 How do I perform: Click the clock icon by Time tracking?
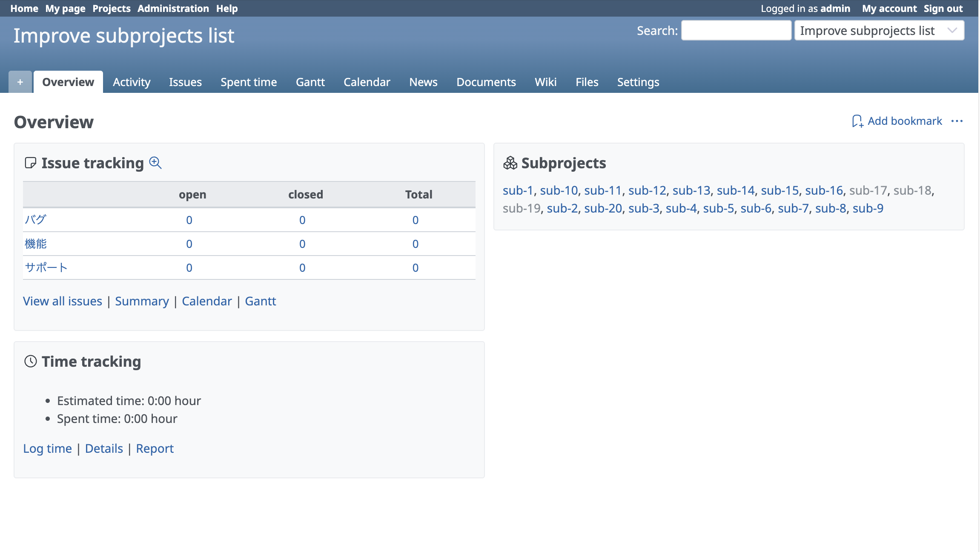tap(31, 361)
